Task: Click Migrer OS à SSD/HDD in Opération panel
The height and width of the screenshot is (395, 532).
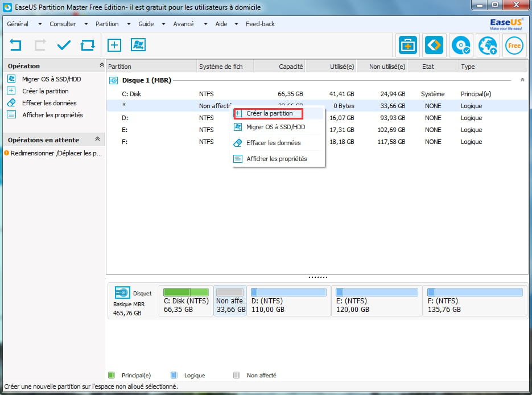Action: tap(52, 79)
